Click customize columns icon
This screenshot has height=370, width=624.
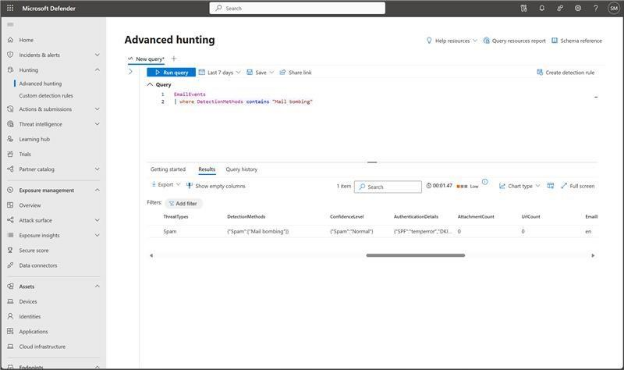[x=550, y=186]
